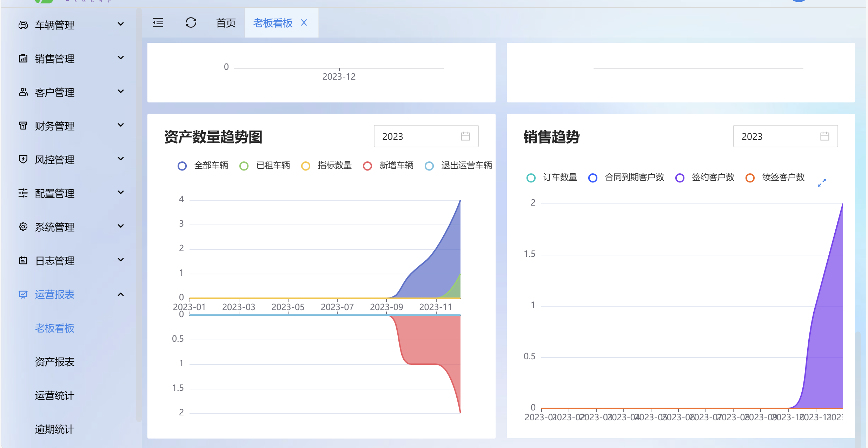Expand the 财务管理 submenu arrow
The height and width of the screenshot is (448, 868).
(x=120, y=125)
